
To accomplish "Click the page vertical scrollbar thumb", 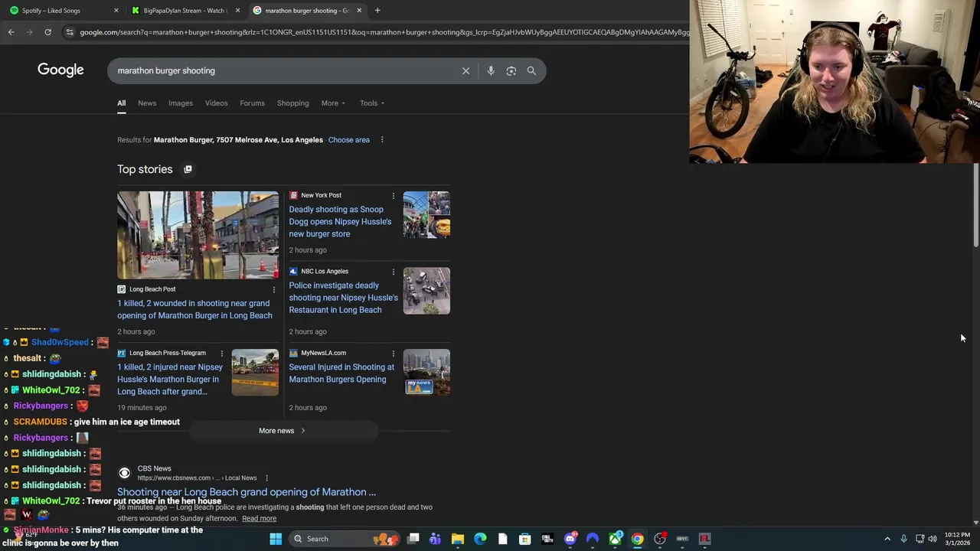I will coord(975,204).
